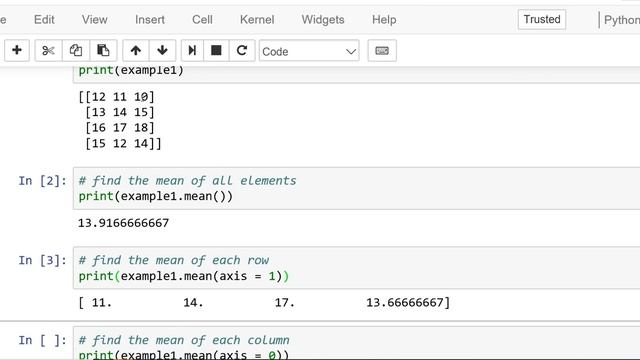Click the output value 13.9166666667
Viewport: 640px width, 360px height.
[123, 223]
